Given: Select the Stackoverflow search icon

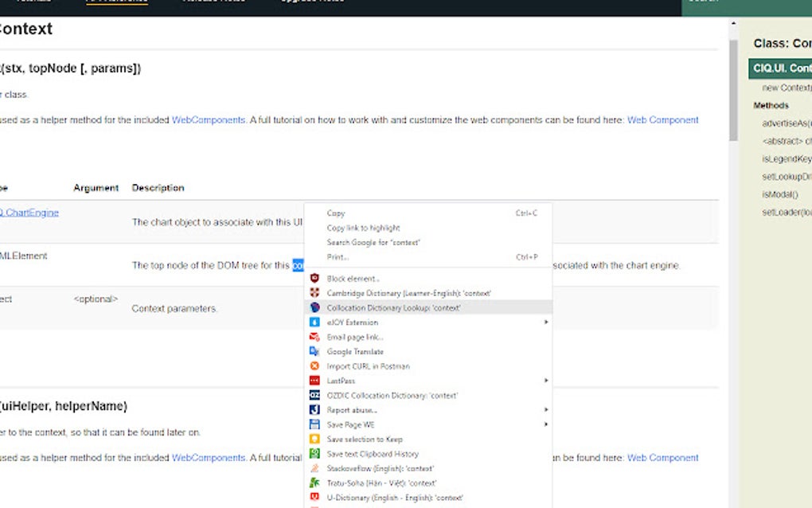Looking at the screenshot, I should tap(314, 468).
